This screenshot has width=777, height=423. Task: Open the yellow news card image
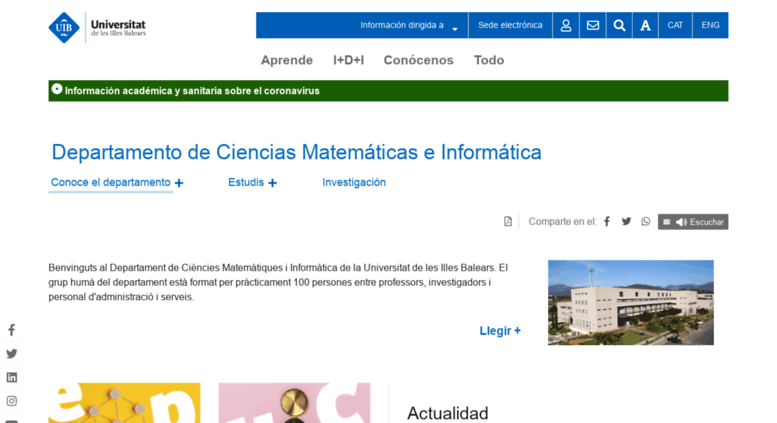(x=124, y=403)
